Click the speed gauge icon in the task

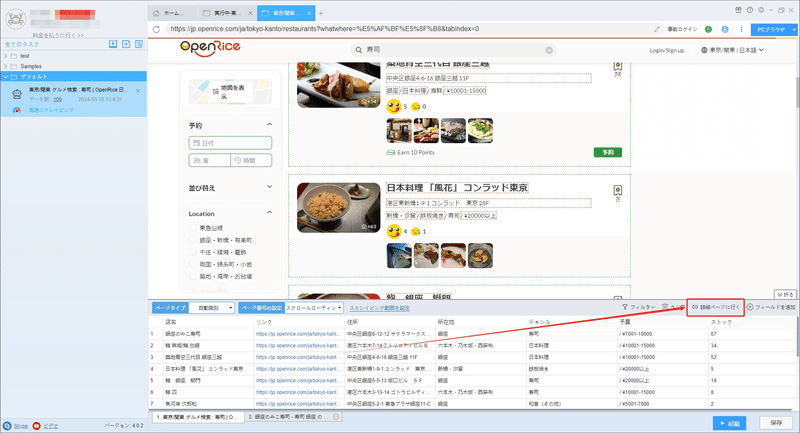(17, 110)
